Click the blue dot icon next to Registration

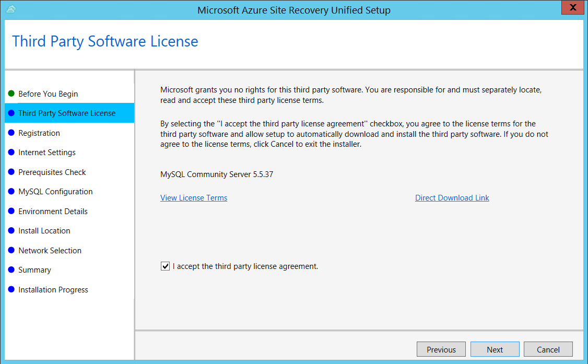11,133
